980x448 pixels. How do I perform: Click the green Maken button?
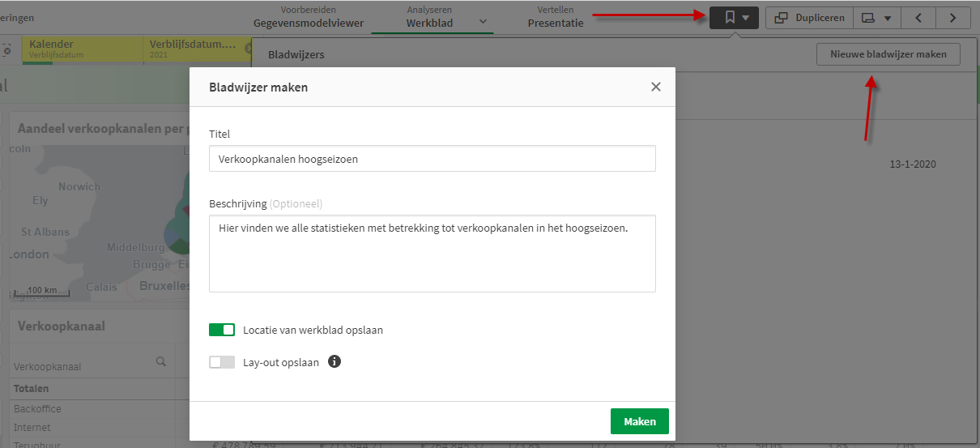click(640, 422)
